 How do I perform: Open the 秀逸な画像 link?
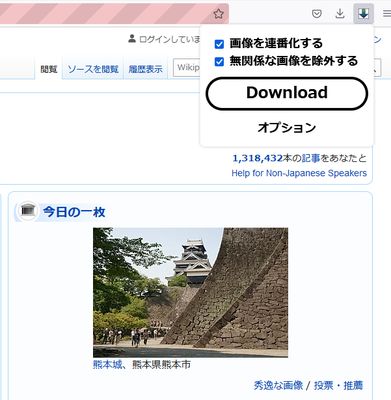pos(278,386)
